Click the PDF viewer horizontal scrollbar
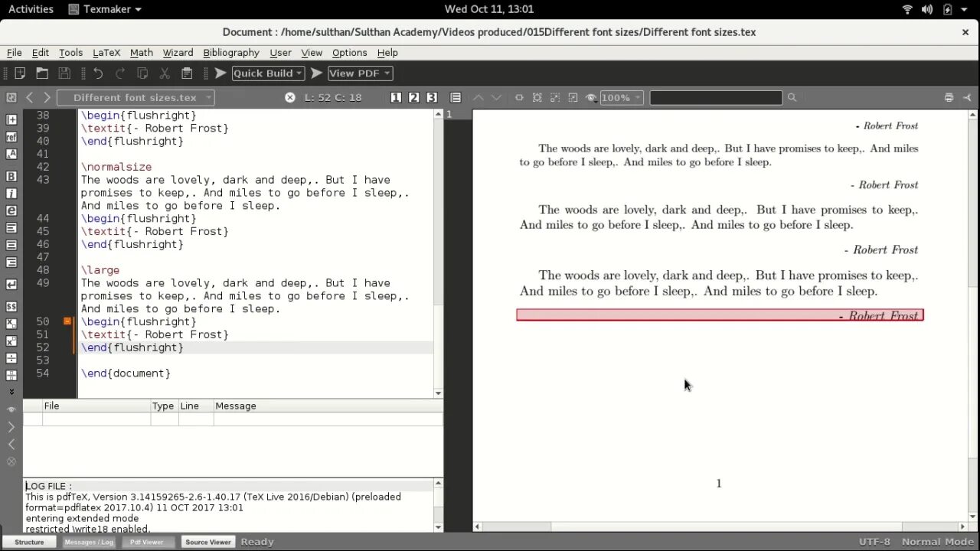Viewport: 980px width, 551px height. [719, 527]
